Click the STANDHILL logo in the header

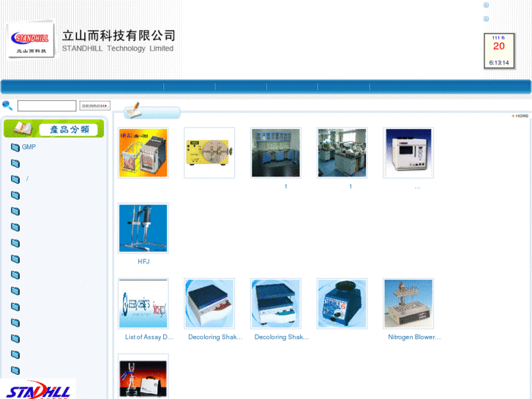pos(31,38)
